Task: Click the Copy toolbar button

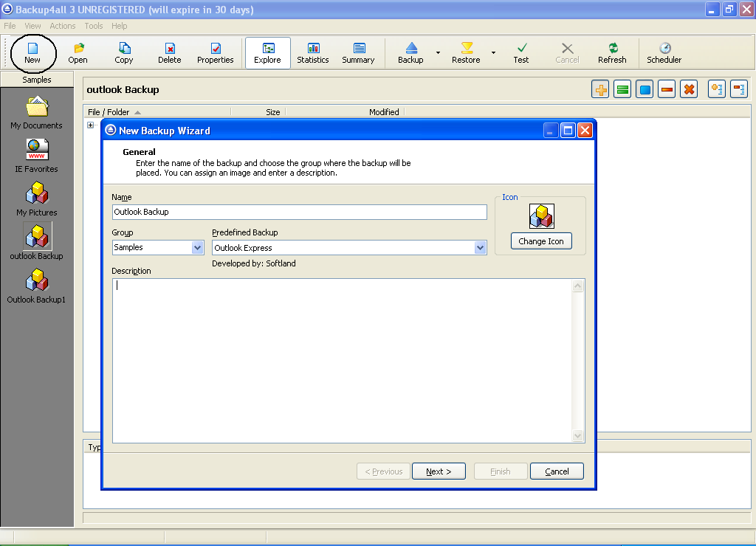Action: (124, 53)
